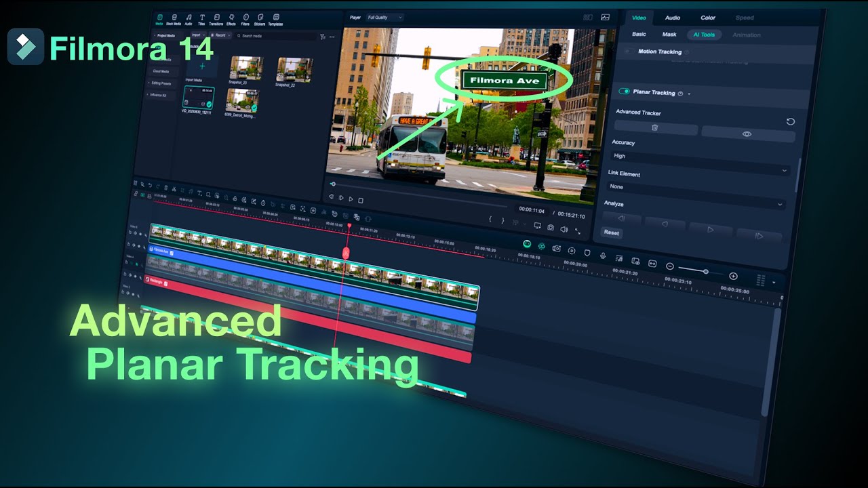This screenshot has width=868, height=488.
Task: Click the timeline zoom out minus icon
Action: tap(670, 266)
